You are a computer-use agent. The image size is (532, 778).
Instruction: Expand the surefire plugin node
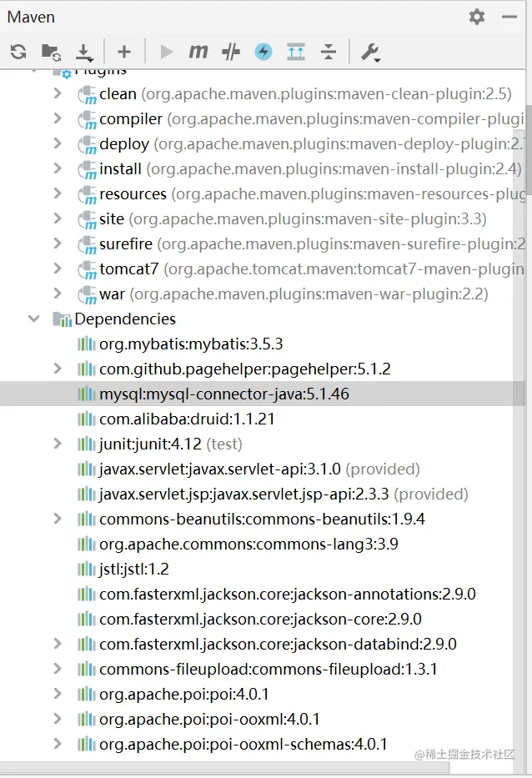coord(58,243)
